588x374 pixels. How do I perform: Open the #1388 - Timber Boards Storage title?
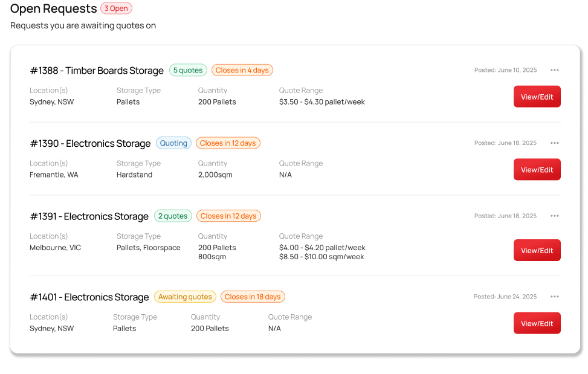(97, 71)
